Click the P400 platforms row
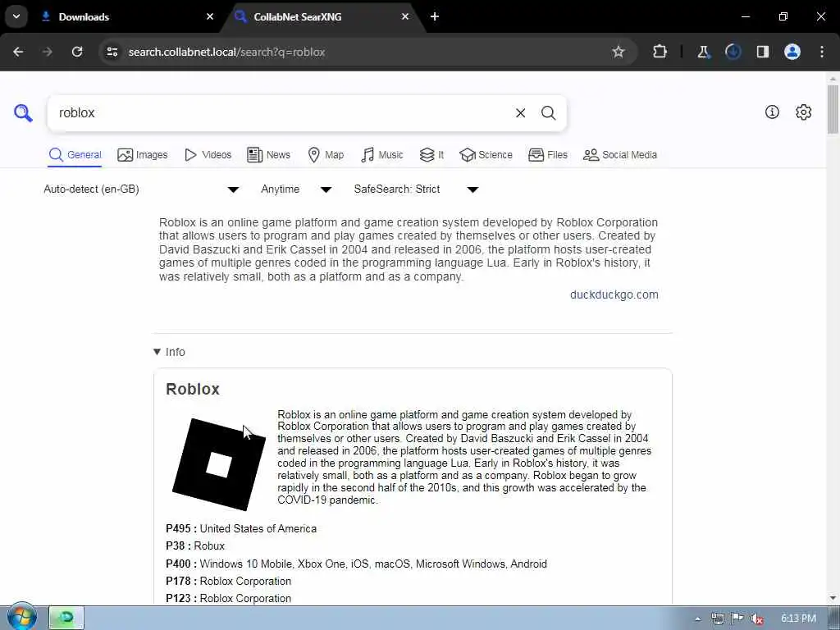 [x=356, y=564]
